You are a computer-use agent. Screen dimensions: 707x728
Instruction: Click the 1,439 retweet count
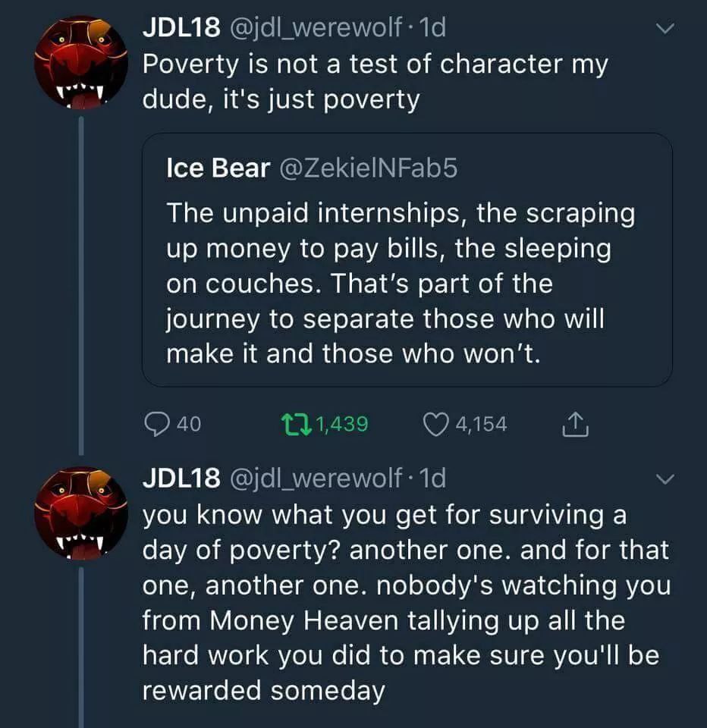click(341, 424)
